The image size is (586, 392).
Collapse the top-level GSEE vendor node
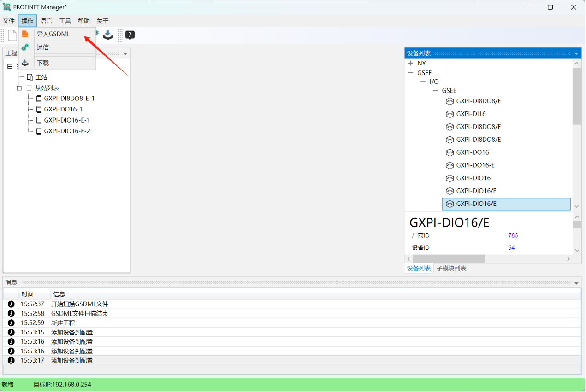point(411,73)
